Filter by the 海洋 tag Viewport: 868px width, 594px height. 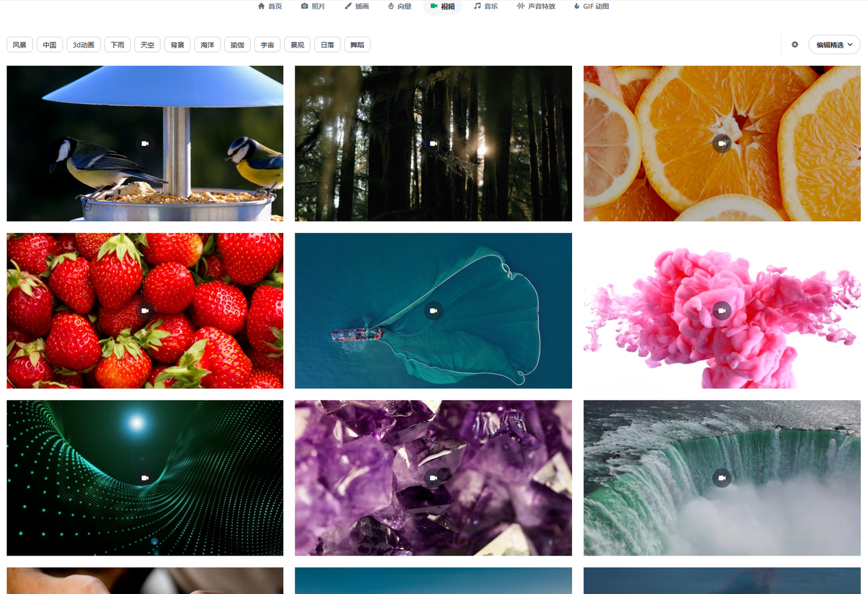(207, 45)
